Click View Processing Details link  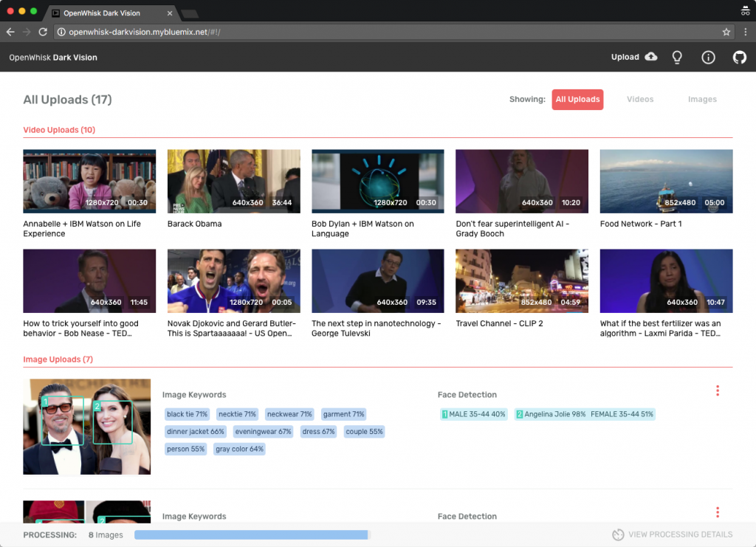(680, 534)
